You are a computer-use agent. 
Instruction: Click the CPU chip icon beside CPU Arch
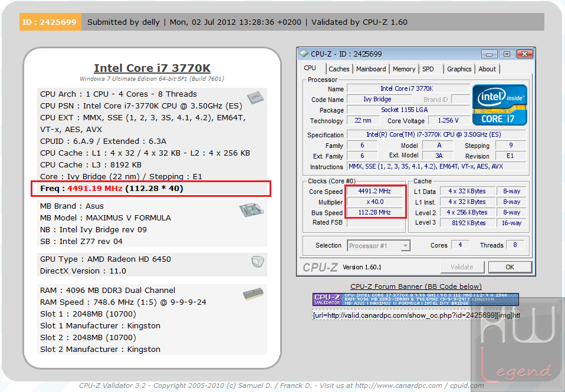tap(255, 97)
